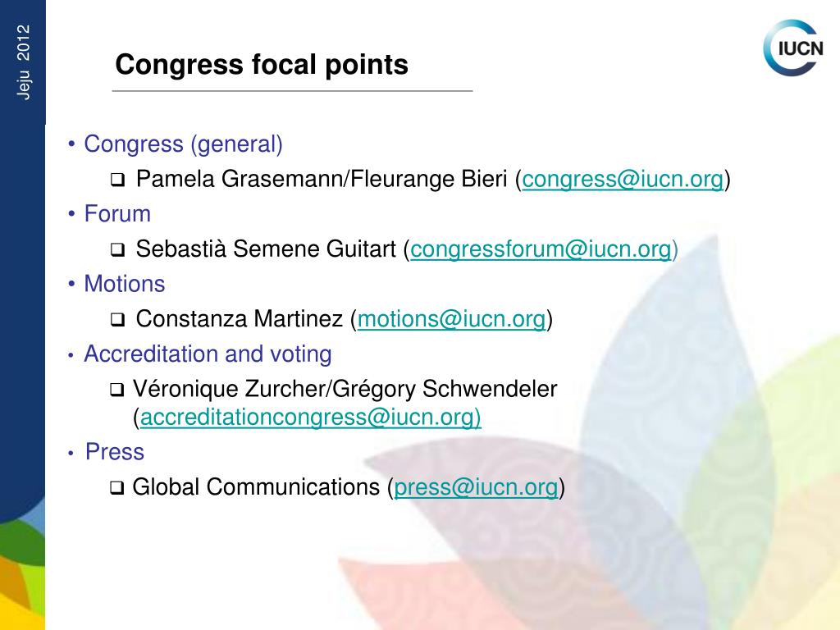The image size is (840, 630).
Task: Click the colorful leaf graphic in sidebar bottom
Action: [22, 568]
